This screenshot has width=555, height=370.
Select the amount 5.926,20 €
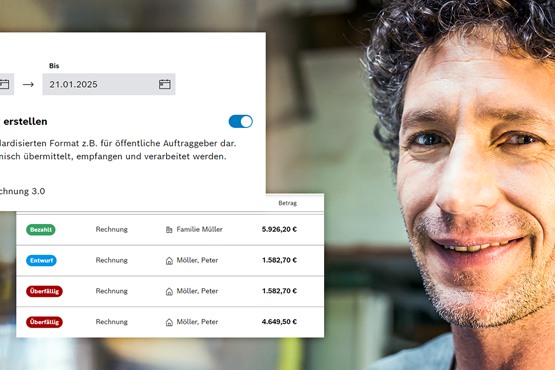[x=279, y=229]
